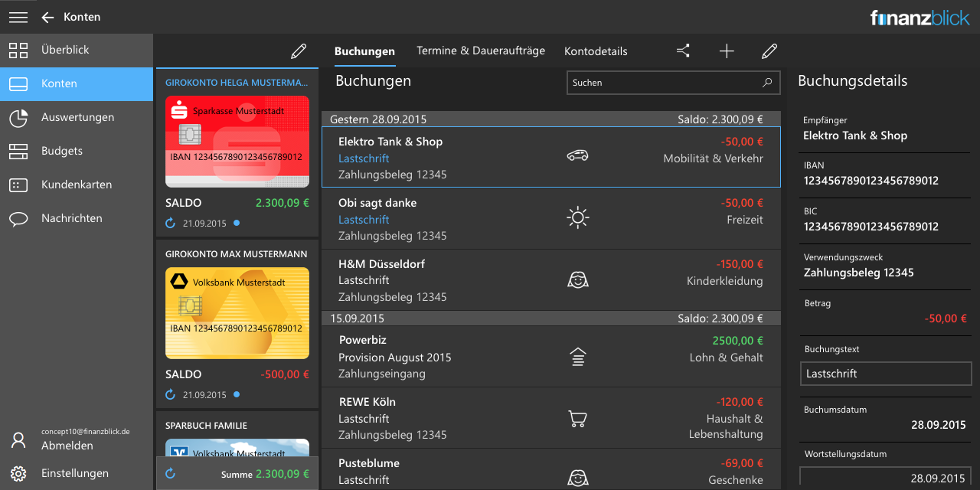Click the share icon in toolbar

tap(683, 51)
